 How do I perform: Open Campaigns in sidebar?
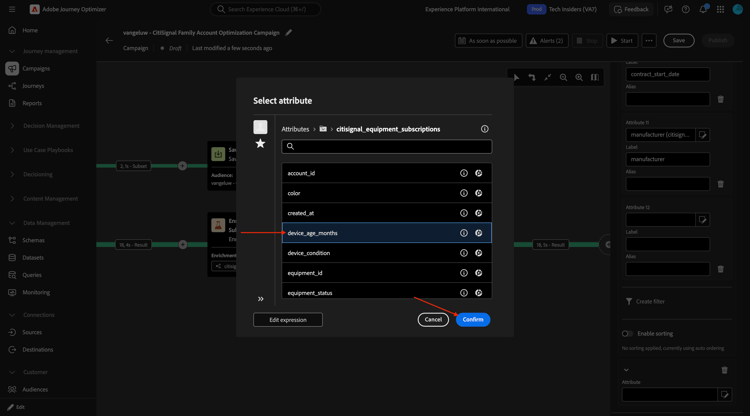[36, 68]
